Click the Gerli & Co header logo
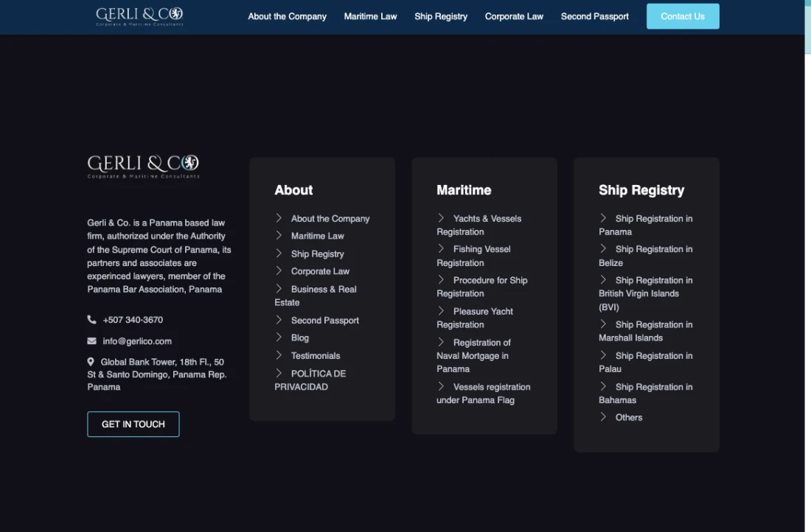This screenshot has width=811, height=532. (139, 16)
